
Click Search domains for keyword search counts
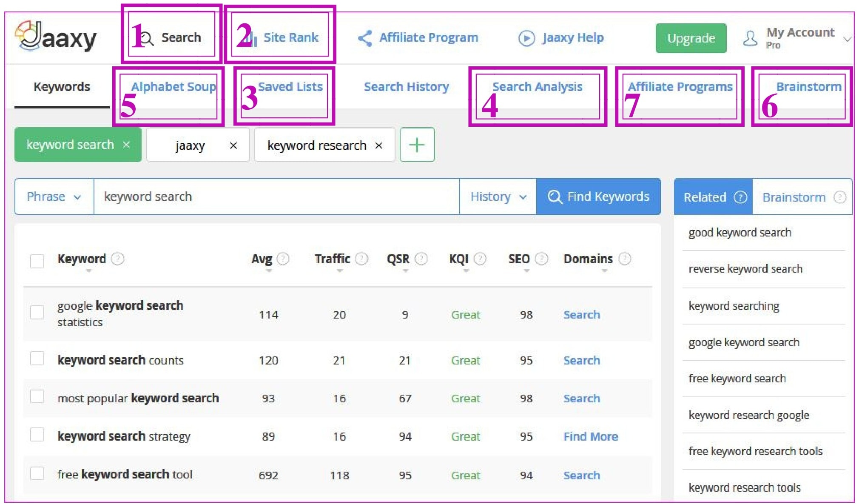pyautogui.click(x=581, y=361)
